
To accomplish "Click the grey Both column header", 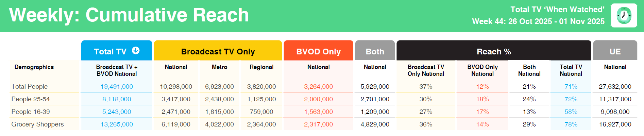I will pyautogui.click(x=375, y=51).
